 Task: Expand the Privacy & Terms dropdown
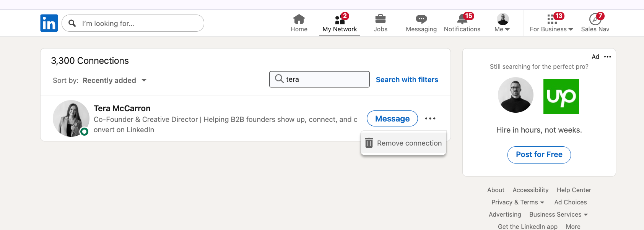517,202
